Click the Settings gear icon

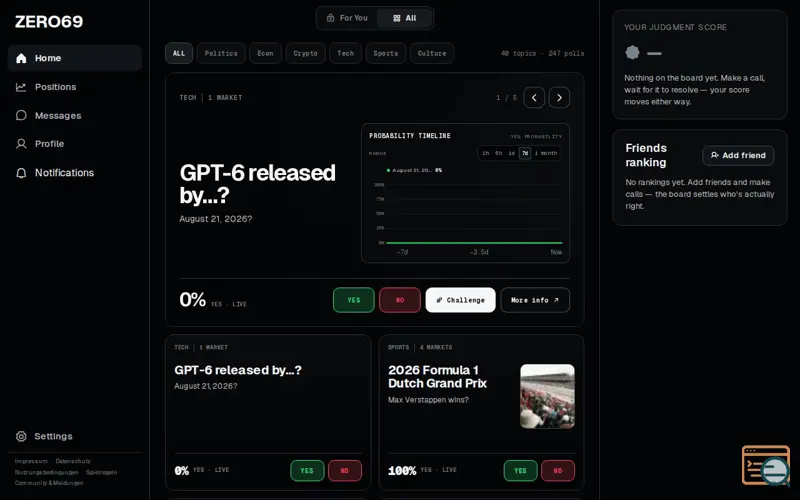pyautogui.click(x=21, y=436)
